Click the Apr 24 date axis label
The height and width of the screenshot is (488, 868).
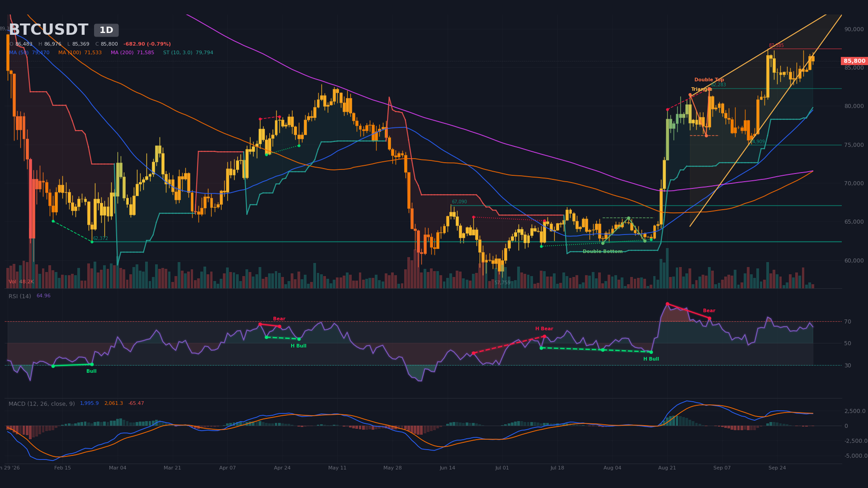click(282, 467)
